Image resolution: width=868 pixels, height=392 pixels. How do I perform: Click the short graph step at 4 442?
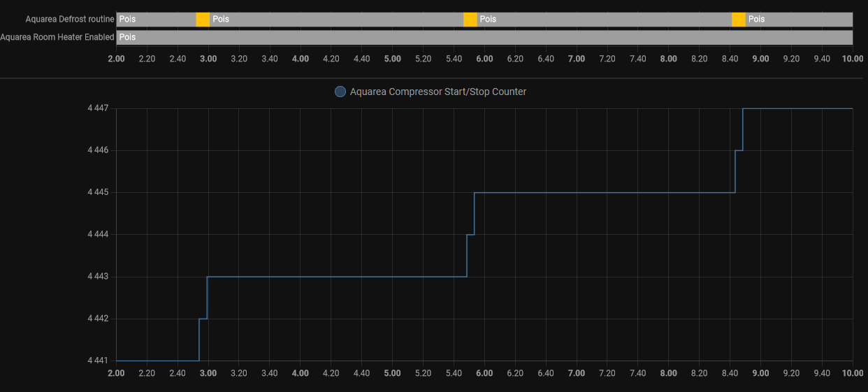[x=203, y=319]
